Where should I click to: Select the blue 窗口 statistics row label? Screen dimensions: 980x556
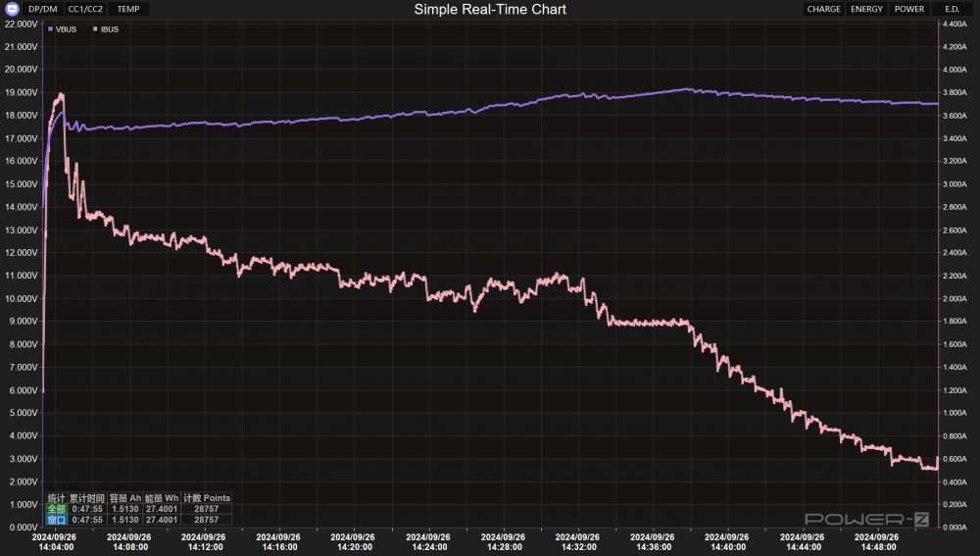tap(56, 520)
